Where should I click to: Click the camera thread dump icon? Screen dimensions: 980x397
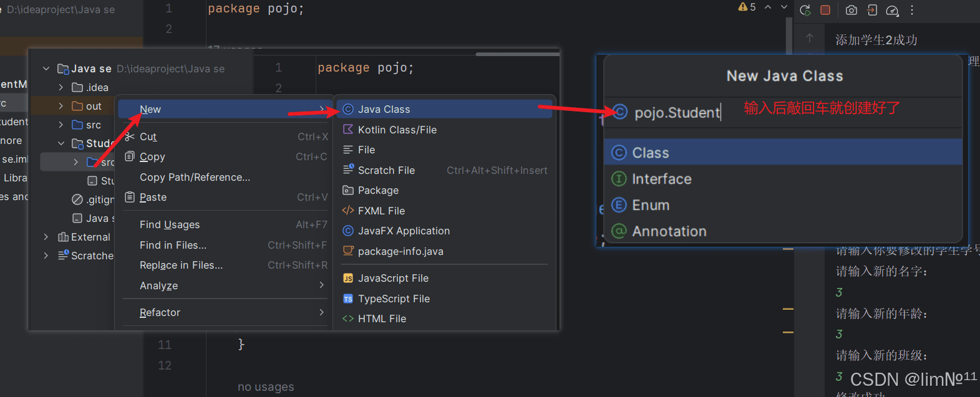point(851,10)
